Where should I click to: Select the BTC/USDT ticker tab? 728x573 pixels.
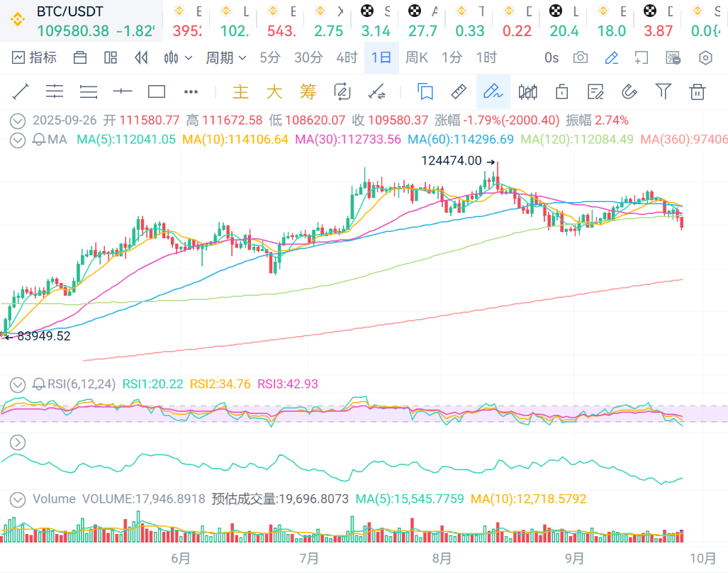click(82, 21)
